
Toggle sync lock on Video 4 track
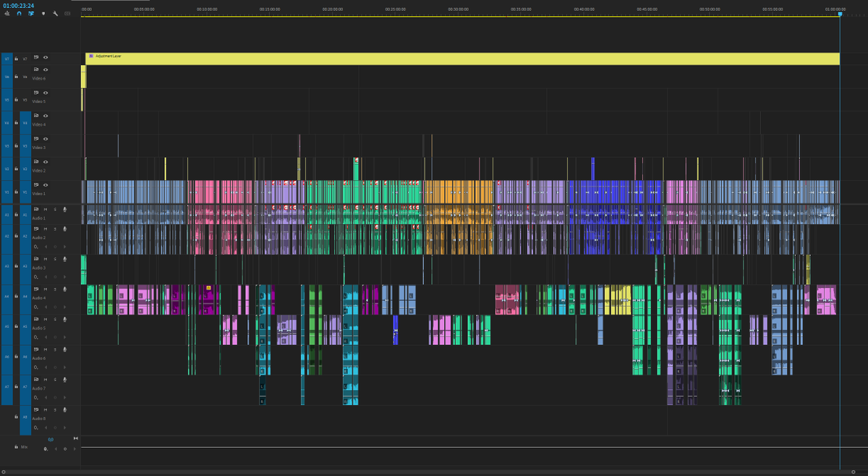pyautogui.click(x=36, y=116)
